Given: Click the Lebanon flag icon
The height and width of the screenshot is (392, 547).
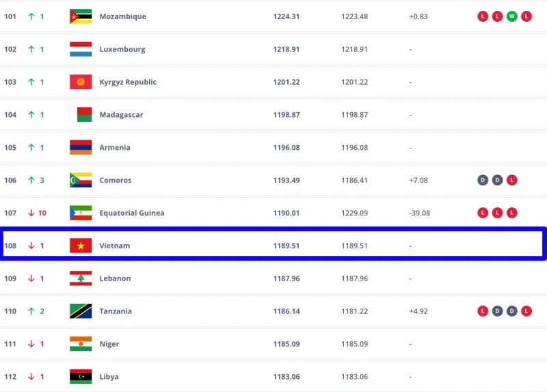Looking at the screenshot, I should click(81, 278).
